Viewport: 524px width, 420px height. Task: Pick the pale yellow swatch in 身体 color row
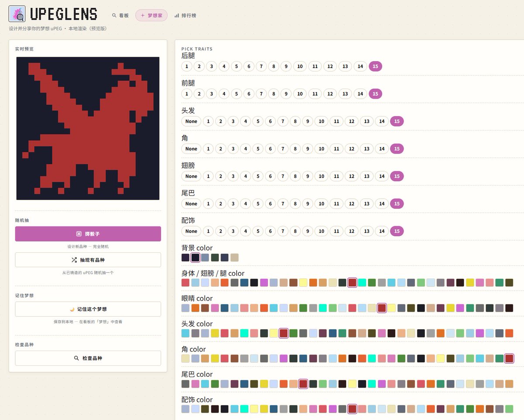click(303, 282)
